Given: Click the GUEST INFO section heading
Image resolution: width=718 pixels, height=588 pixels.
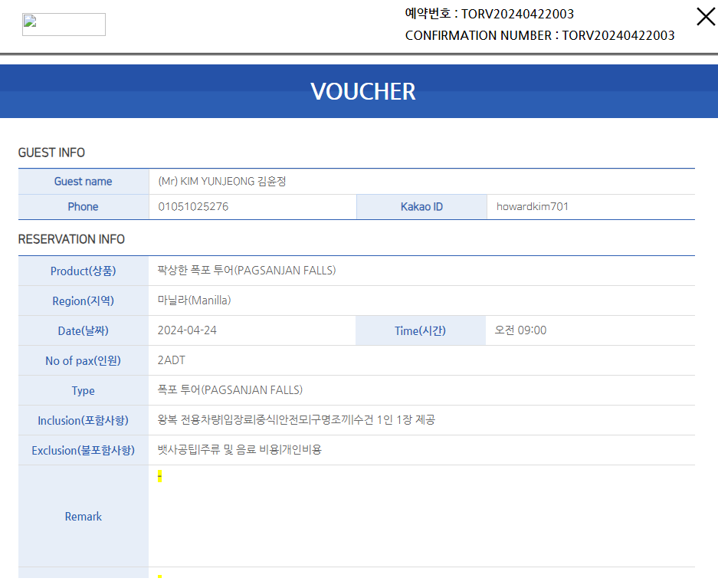Looking at the screenshot, I should [51, 153].
